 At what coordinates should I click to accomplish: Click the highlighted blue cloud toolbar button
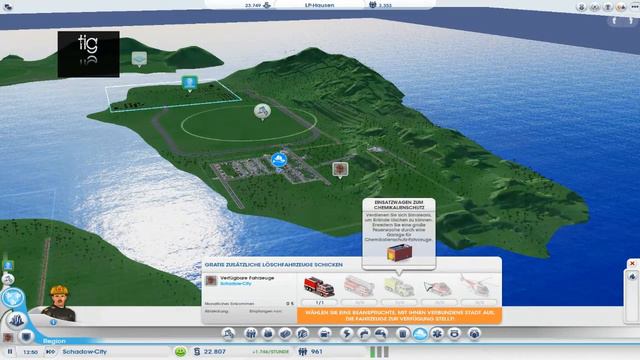coord(420,334)
